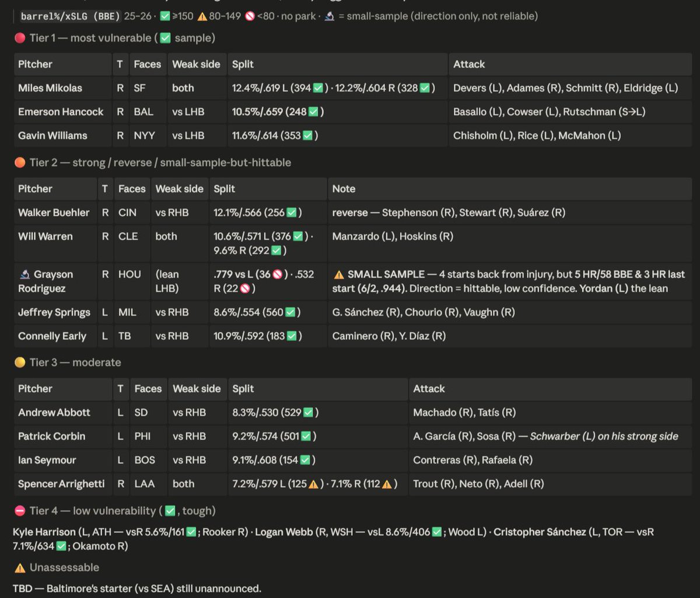The width and height of the screenshot is (700, 598).
Task: Click the green check in Tier 1 heading
Action: coord(166,38)
